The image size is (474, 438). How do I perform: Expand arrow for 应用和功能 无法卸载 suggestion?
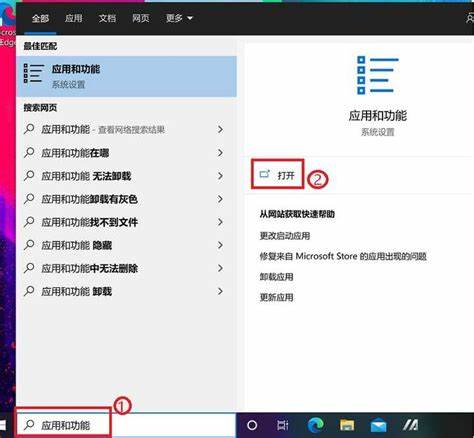pyautogui.click(x=220, y=176)
